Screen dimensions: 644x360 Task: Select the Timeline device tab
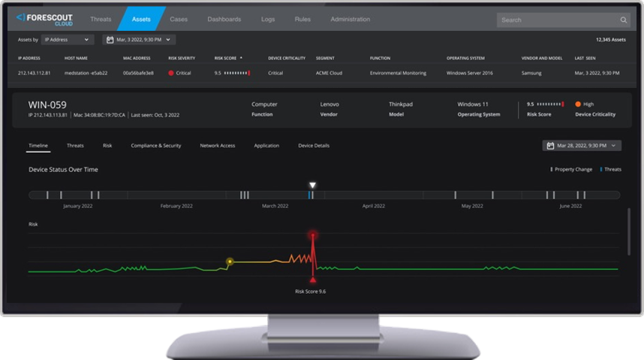(38, 146)
